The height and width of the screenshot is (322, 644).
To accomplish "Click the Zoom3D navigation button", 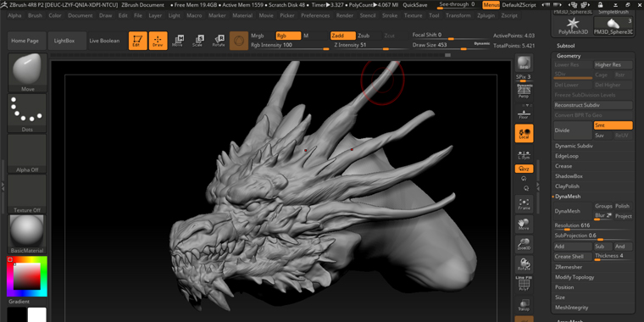I will (524, 244).
